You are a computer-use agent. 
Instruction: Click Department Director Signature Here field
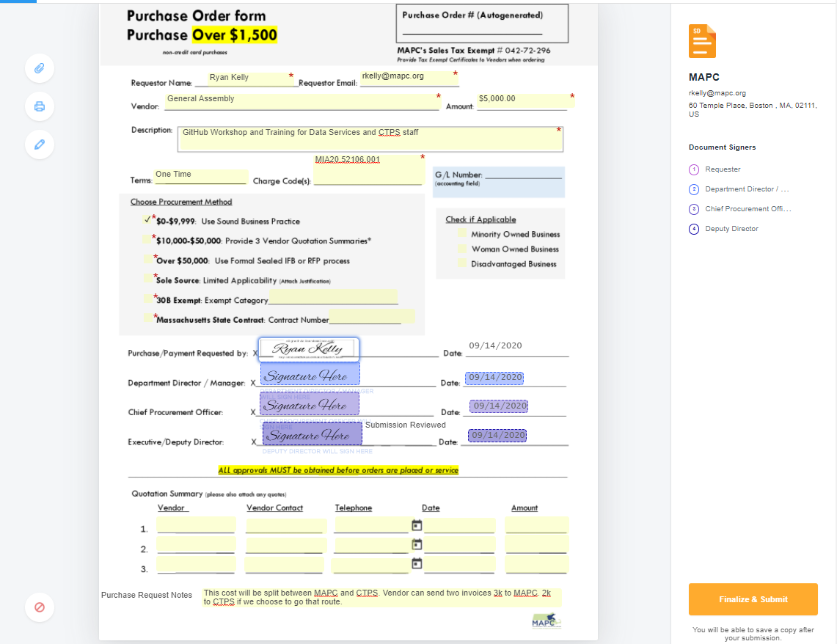(x=310, y=373)
